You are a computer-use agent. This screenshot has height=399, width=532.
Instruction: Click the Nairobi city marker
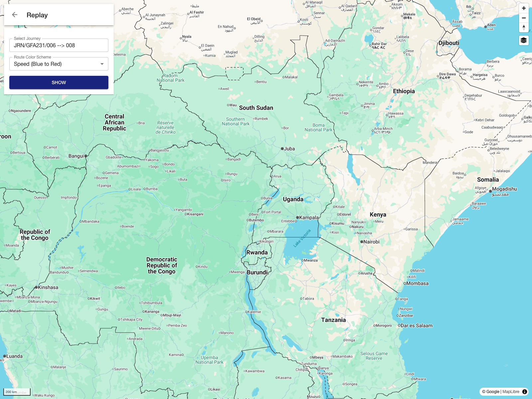pyautogui.click(x=362, y=242)
